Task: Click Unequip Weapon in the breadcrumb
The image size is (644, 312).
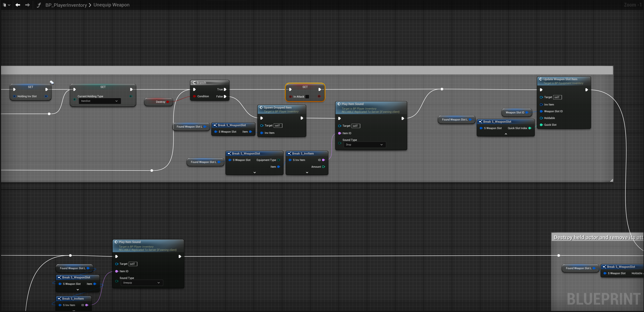Action: tap(111, 5)
